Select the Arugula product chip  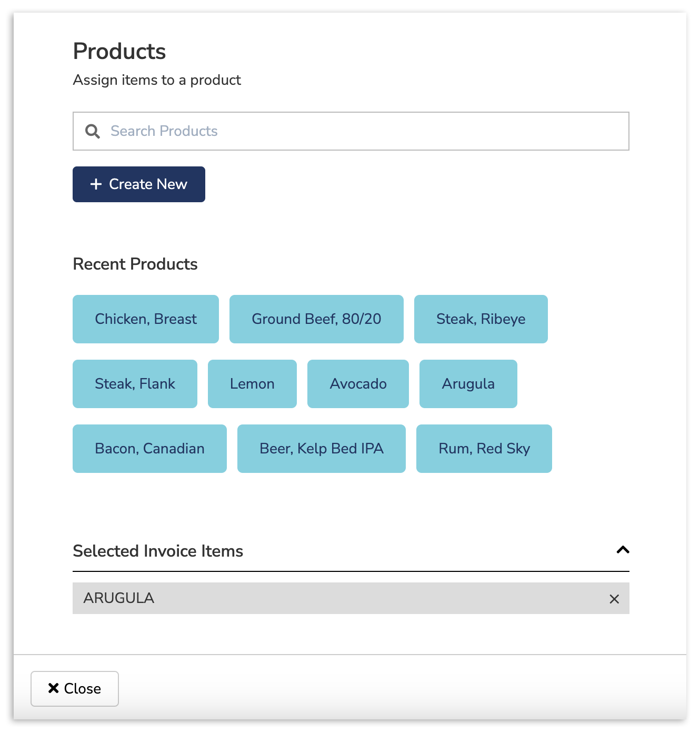[468, 384]
